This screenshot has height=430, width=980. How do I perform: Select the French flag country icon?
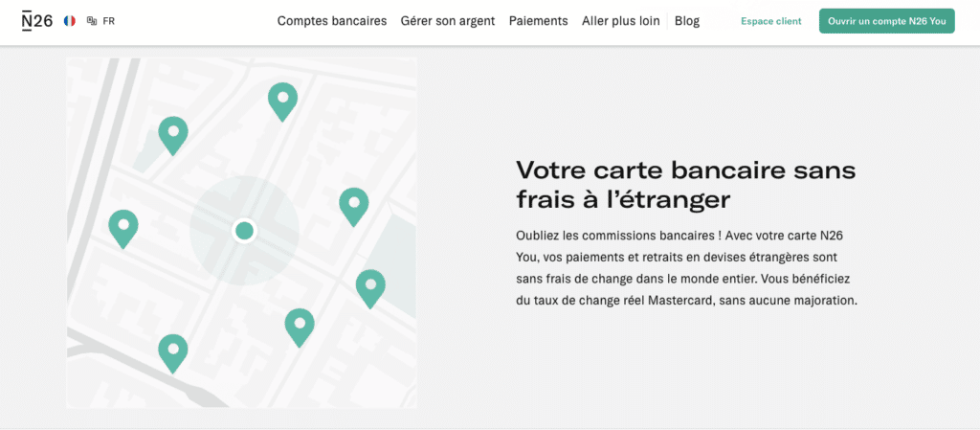coord(69,21)
